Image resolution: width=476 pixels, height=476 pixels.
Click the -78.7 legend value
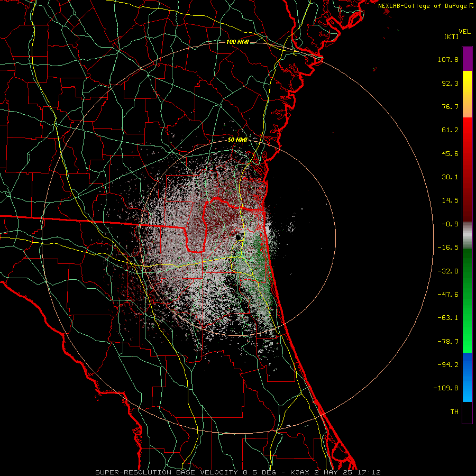448,342
